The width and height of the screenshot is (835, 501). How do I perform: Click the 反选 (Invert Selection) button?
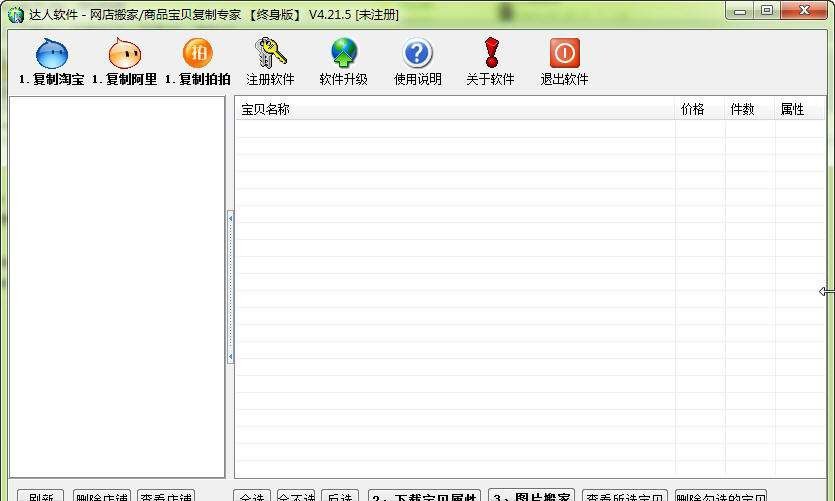tap(340, 496)
